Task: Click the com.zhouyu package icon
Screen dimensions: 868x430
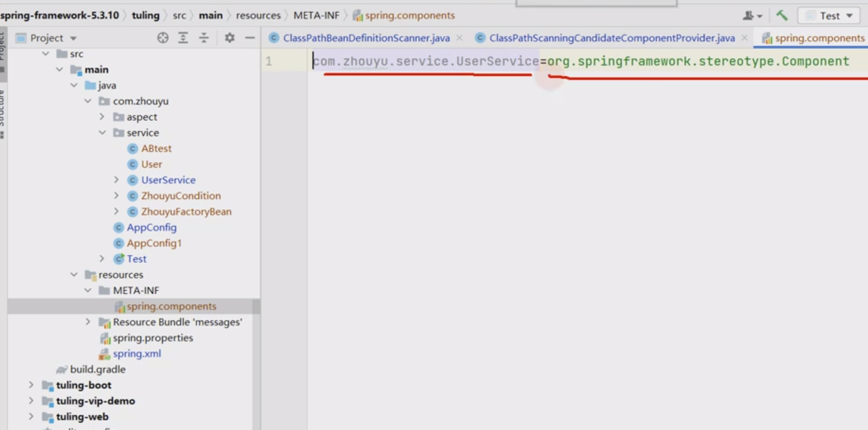Action: [104, 101]
